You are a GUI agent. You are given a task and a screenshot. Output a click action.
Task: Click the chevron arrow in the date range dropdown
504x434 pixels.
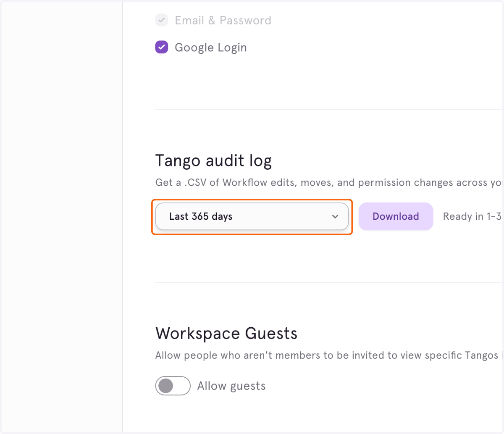click(x=335, y=216)
